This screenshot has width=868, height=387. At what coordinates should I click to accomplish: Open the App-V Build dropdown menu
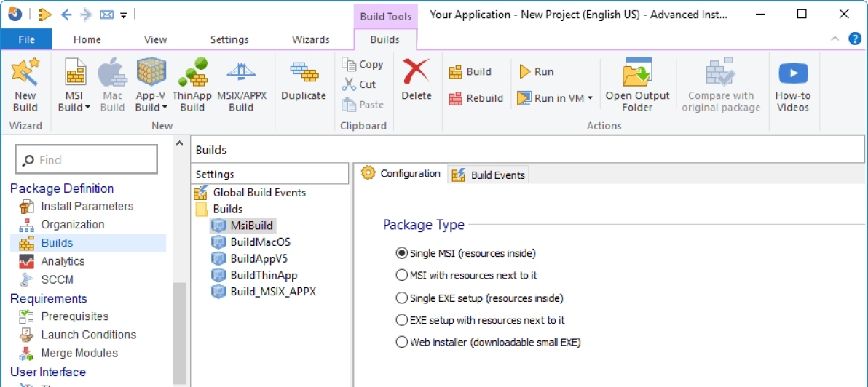pyautogui.click(x=165, y=108)
